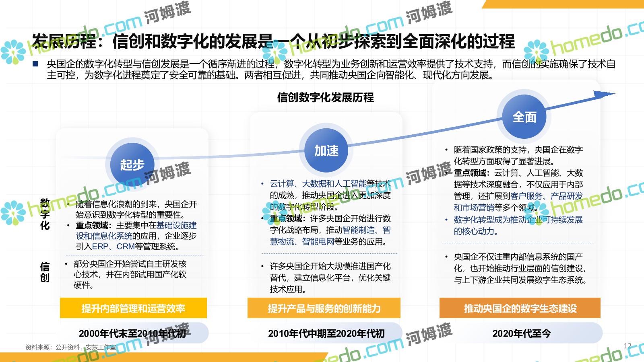Click text 央国企不仅注重内部信息系统的国产化
This screenshot has width=644, height=362.
518,262
